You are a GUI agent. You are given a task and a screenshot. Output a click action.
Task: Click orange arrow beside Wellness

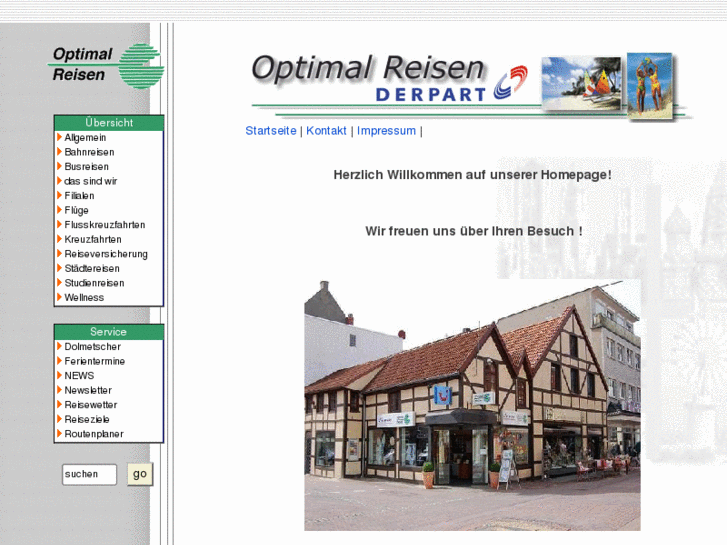(x=59, y=297)
